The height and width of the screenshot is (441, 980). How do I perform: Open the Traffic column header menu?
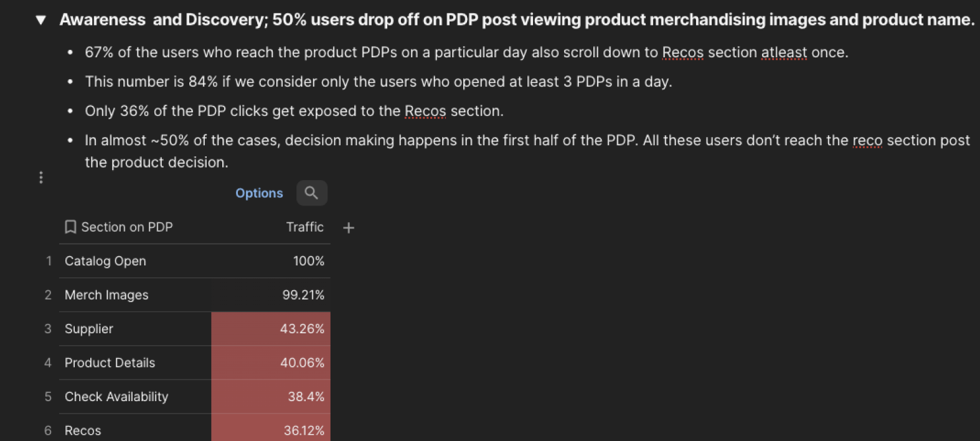[x=304, y=227]
